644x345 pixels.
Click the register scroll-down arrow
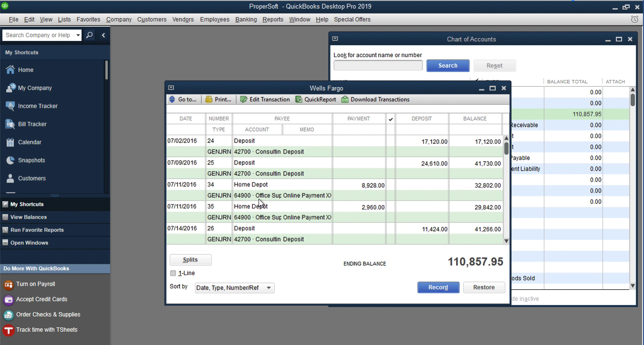click(506, 241)
